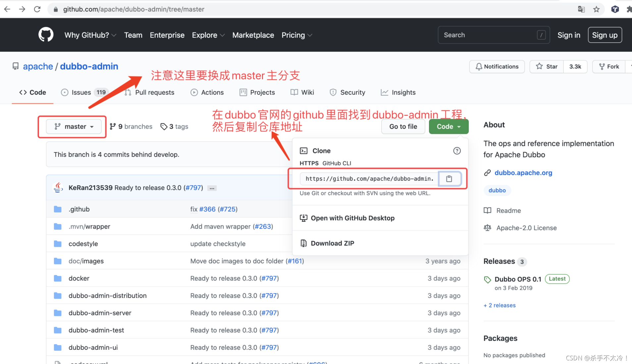This screenshot has width=632, height=364.
Task: Click the Sign up button
Action: 605,35
